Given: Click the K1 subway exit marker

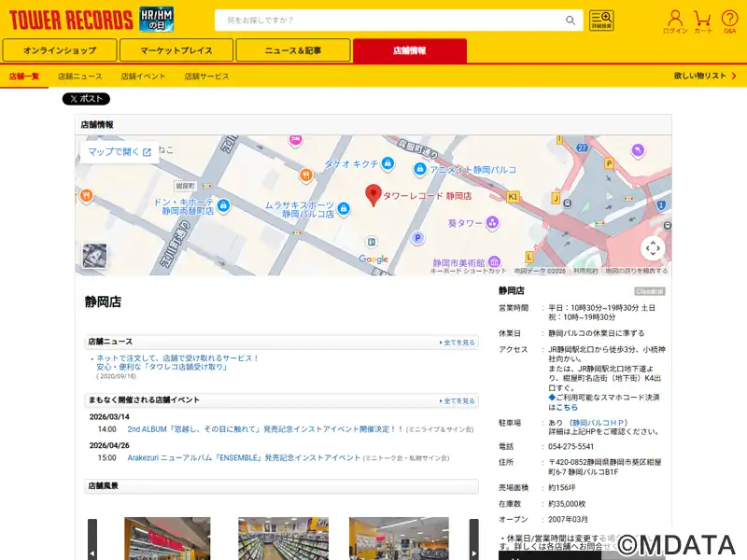Looking at the screenshot, I should (x=513, y=197).
